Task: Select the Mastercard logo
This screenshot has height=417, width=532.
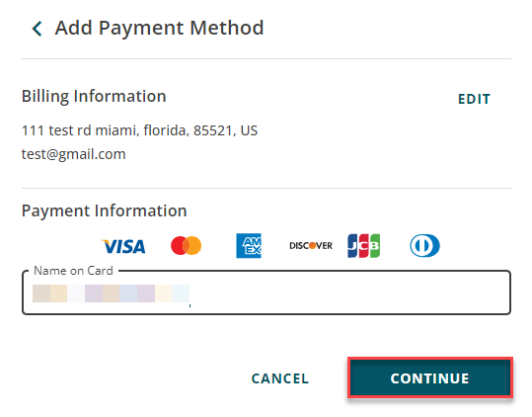Action: pos(186,245)
